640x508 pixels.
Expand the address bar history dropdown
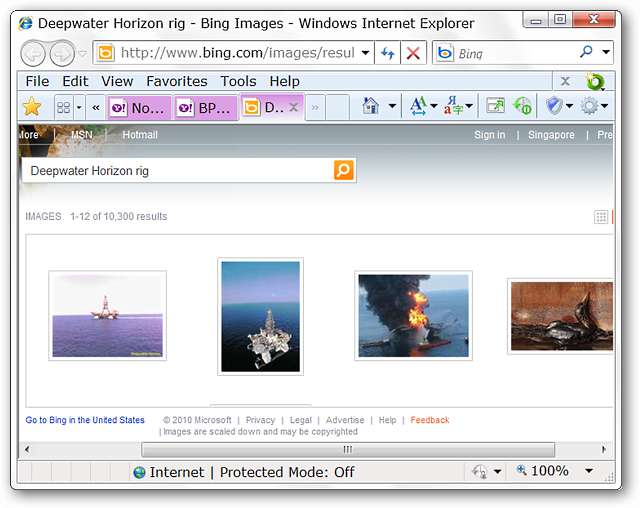[x=366, y=53]
